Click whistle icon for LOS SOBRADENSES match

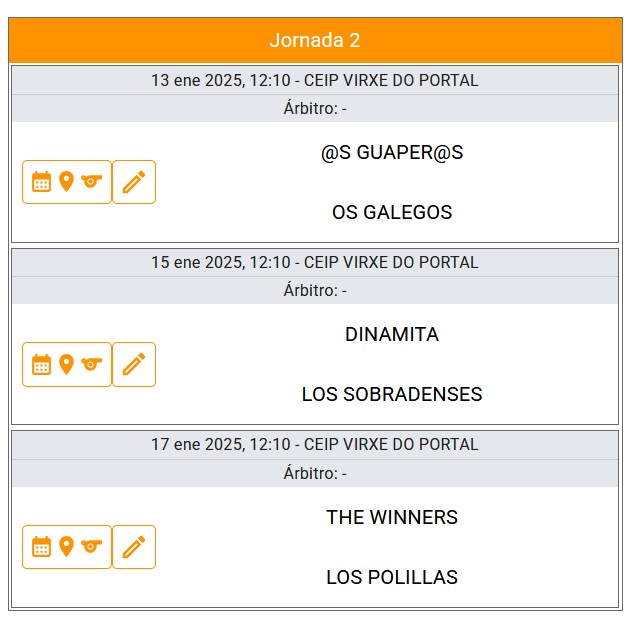(92, 364)
